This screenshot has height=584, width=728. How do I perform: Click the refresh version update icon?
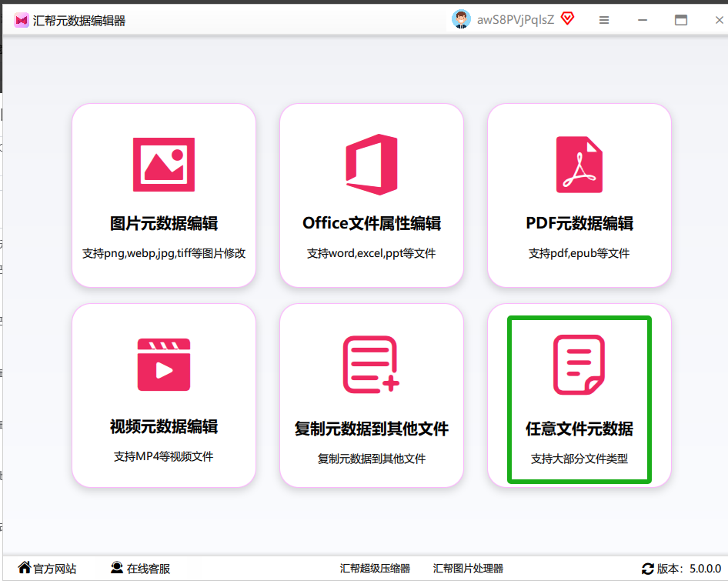click(648, 568)
